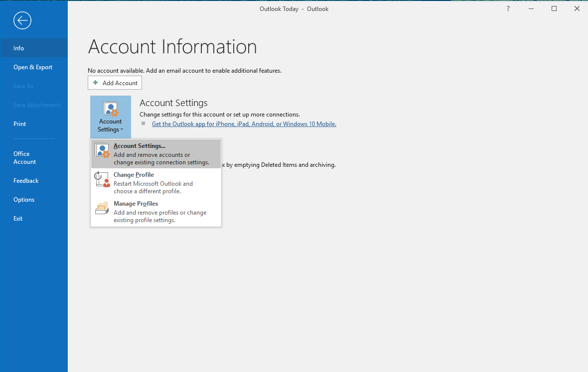Open the Feedback page
This screenshot has width=588, height=372.
34,181
